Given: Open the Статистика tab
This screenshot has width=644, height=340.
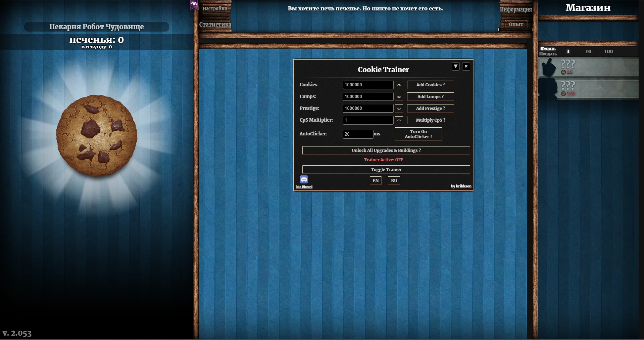Looking at the screenshot, I should [x=215, y=25].
